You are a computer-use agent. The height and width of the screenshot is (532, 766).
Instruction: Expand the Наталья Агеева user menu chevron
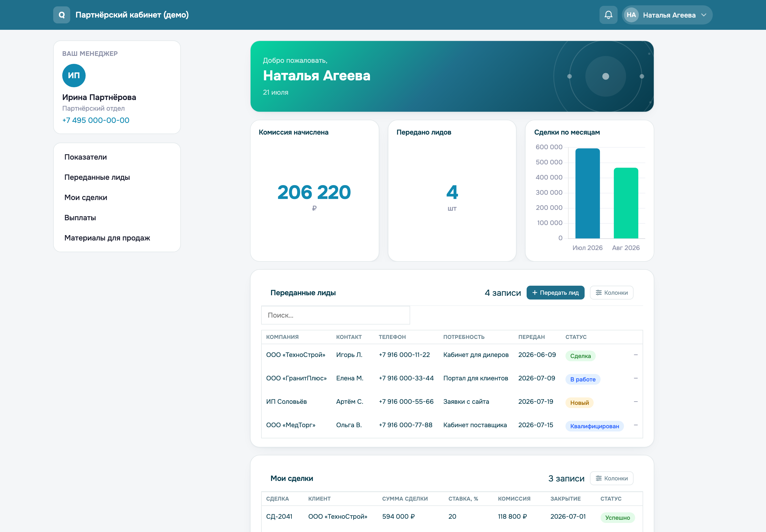point(704,15)
